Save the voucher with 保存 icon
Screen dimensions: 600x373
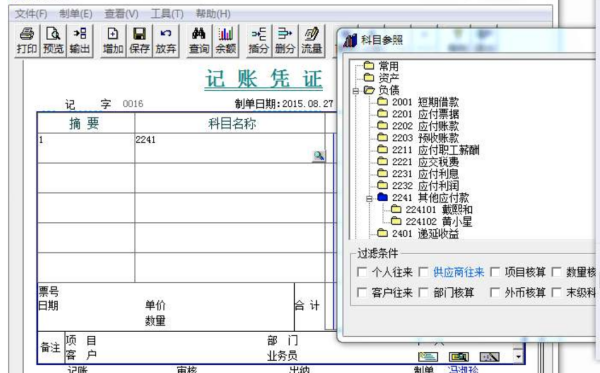pyautogui.click(x=139, y=41)
